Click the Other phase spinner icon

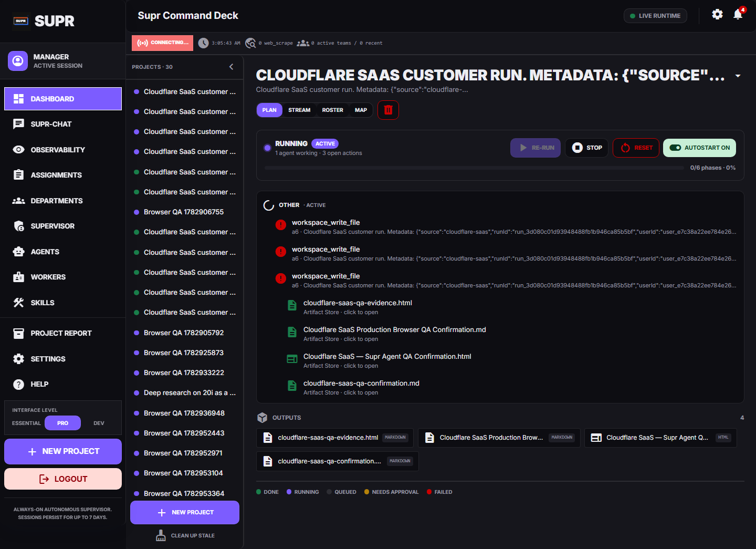269,205
